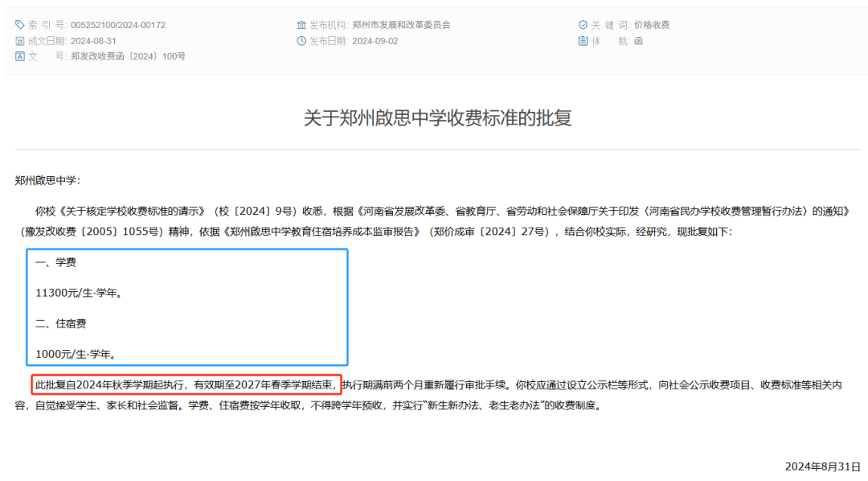
Task: Click the publish date 2024-09-02
Action: tap(375, 41)
